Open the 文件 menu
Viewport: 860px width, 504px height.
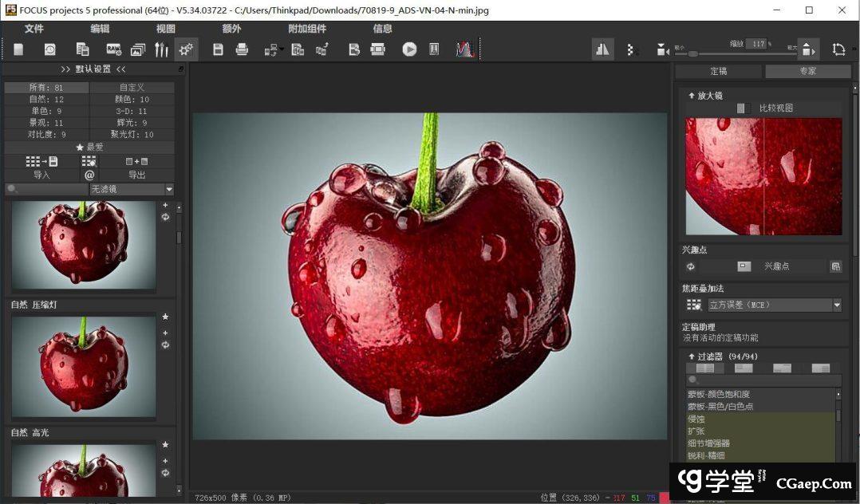coord(34,29)
